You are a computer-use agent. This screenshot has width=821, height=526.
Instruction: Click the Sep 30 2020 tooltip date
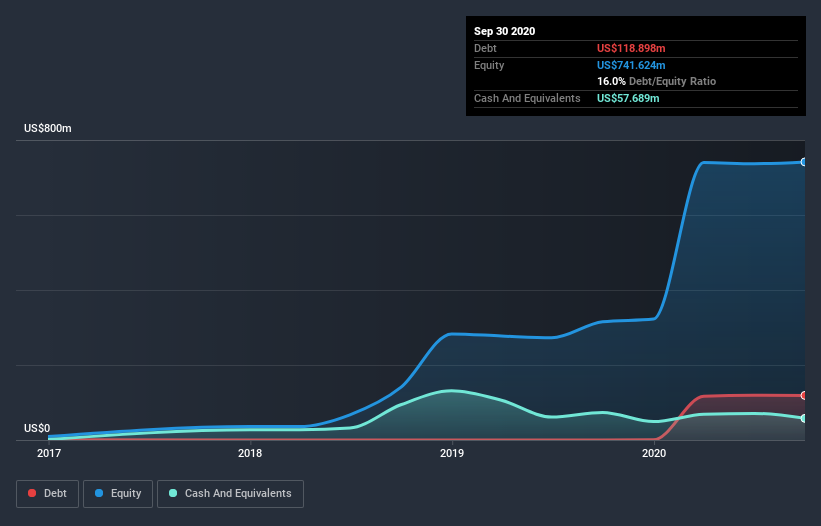point(505,31)
